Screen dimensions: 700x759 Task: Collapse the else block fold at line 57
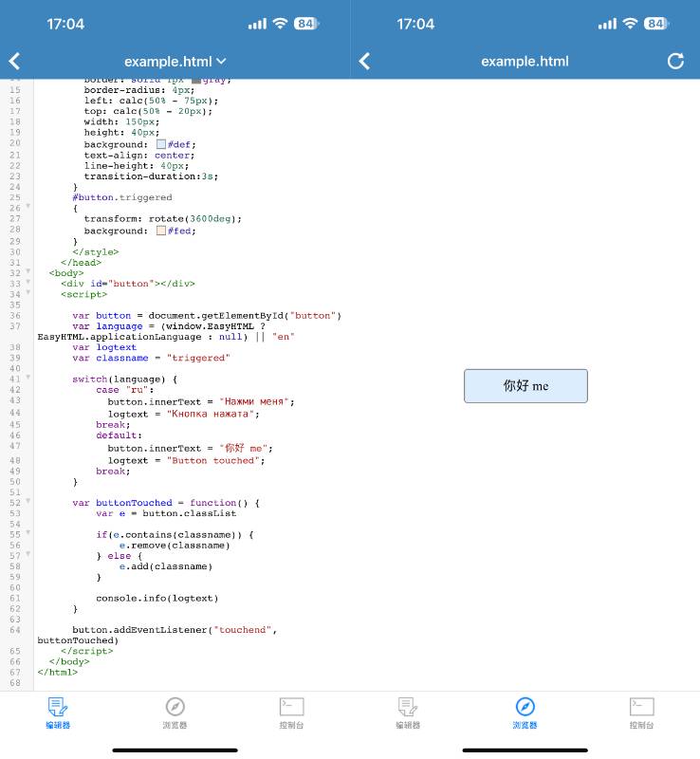(28, 554)
